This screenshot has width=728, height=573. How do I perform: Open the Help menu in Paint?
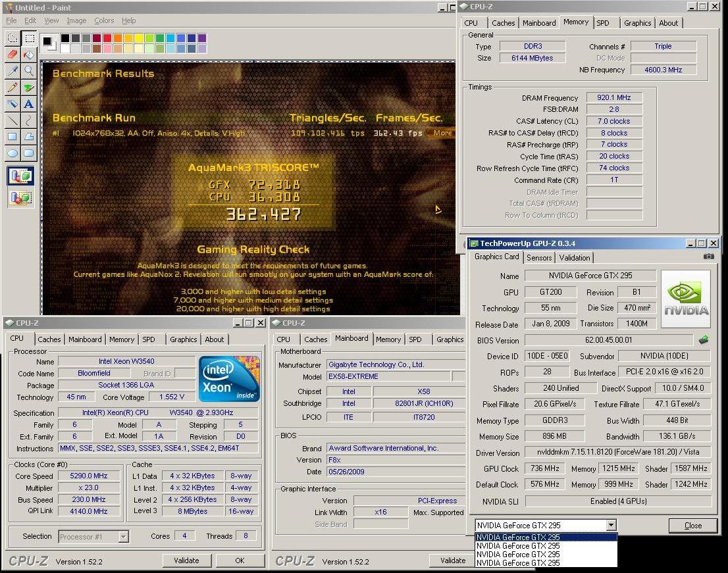pyautogui.click(x=128, y=20)
